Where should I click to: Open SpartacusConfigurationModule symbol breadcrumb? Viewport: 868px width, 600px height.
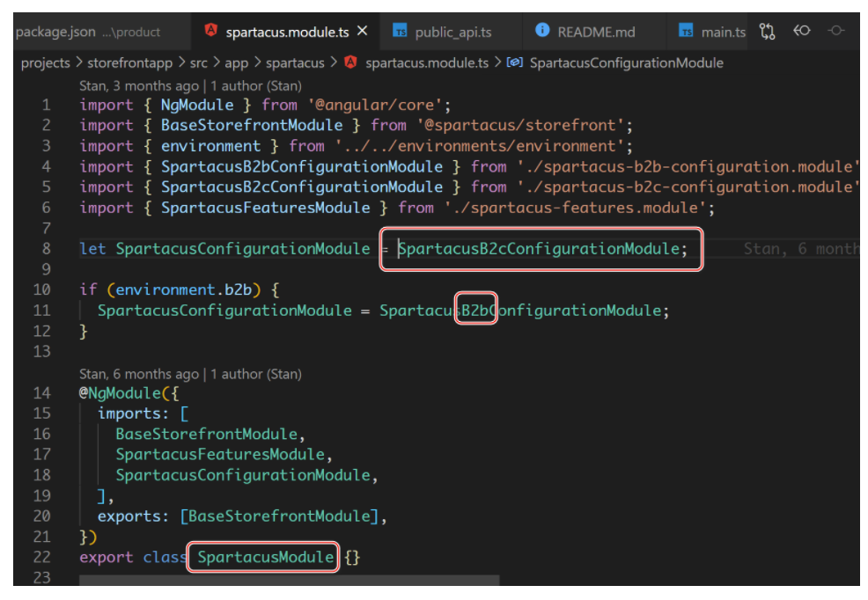[627, 63]
